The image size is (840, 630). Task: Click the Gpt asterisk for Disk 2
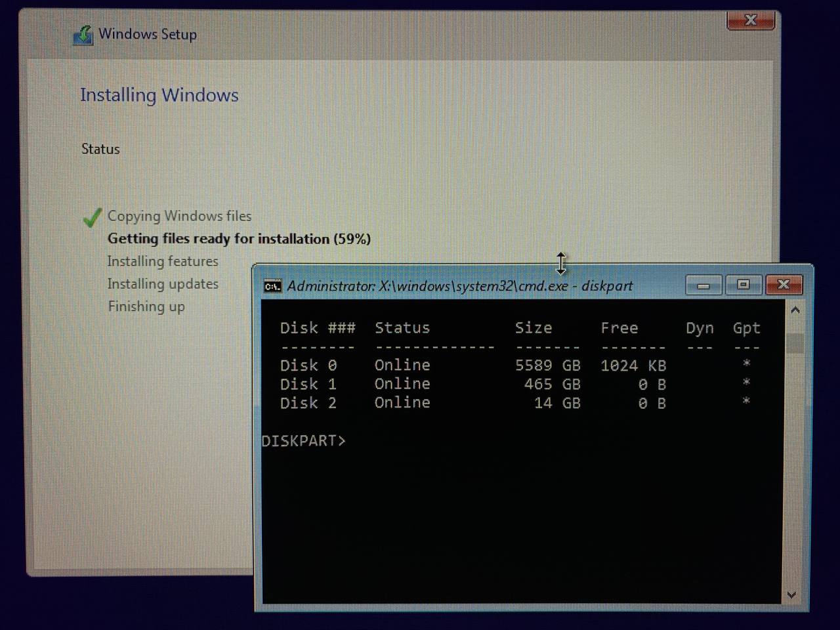(x=746, y=401)
